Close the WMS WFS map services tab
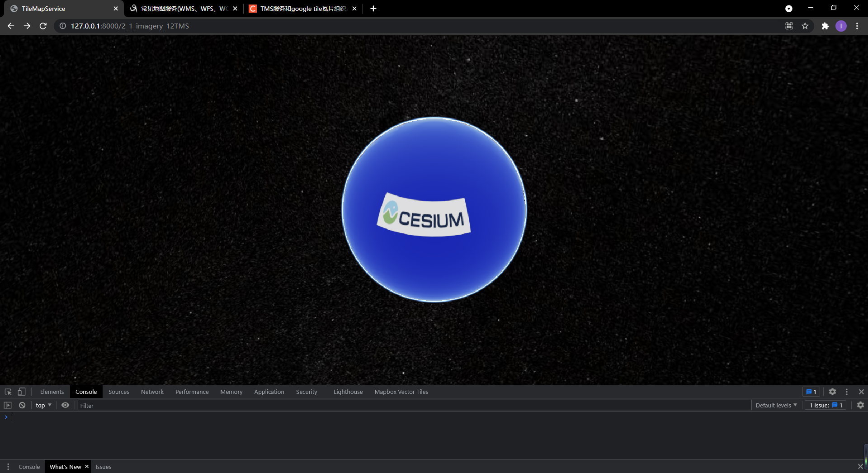This screenshot has height=473, width=868. tap(235, 9)
